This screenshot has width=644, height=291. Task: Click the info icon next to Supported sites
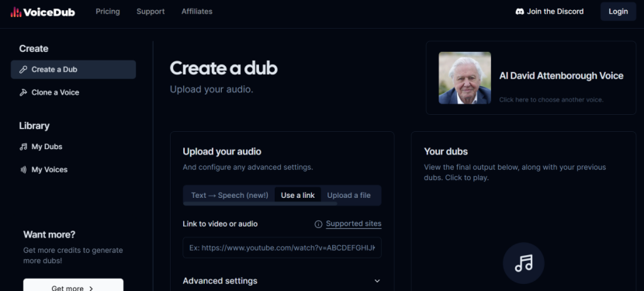tap(318, 224)
